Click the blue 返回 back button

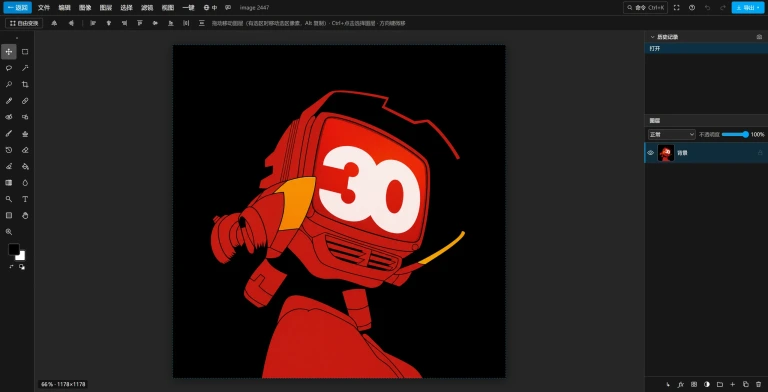(17, 7)
